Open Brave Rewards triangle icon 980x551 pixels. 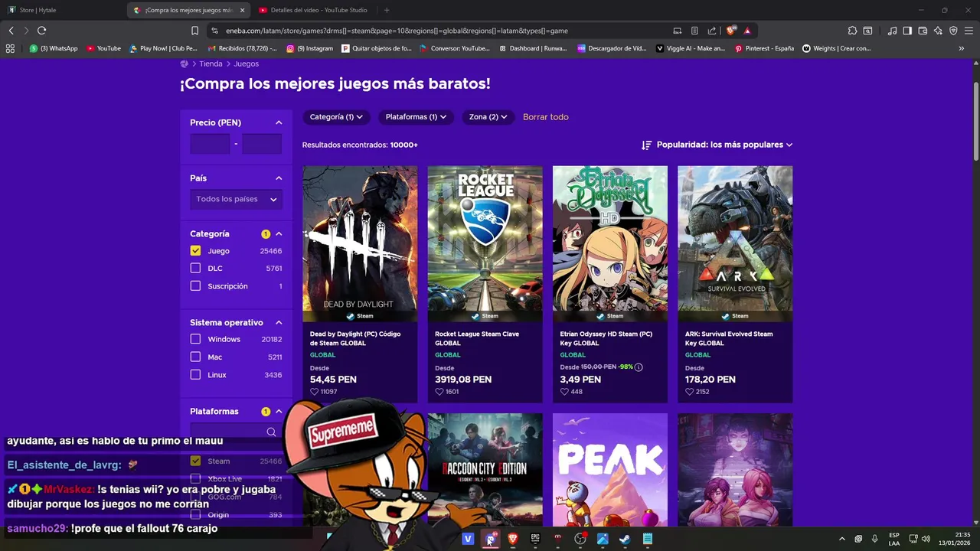coord(747,31)
